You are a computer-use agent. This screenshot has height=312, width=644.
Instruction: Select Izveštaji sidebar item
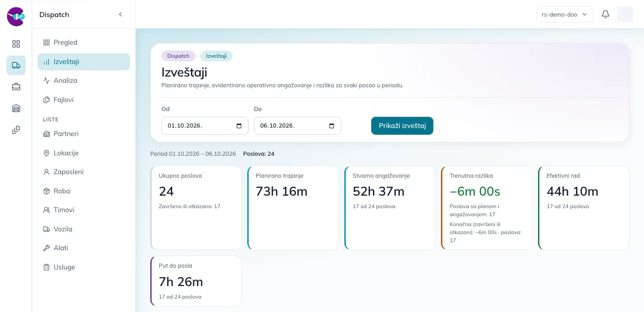click(x=84, y=62)
